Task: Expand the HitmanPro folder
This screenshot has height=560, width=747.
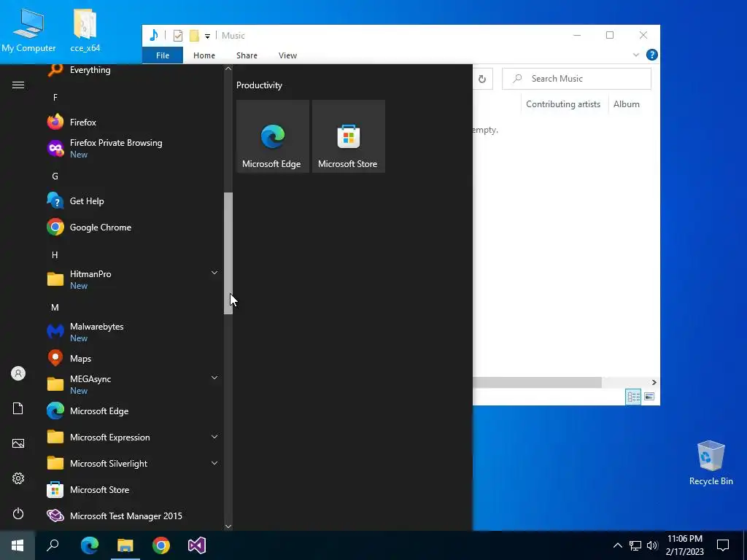Action: tap(214, 273)
